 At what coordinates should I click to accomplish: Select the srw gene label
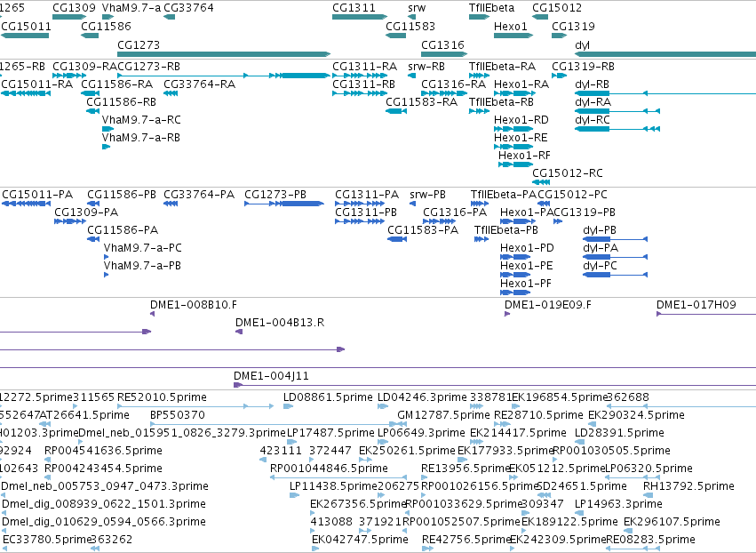[417, 8]
